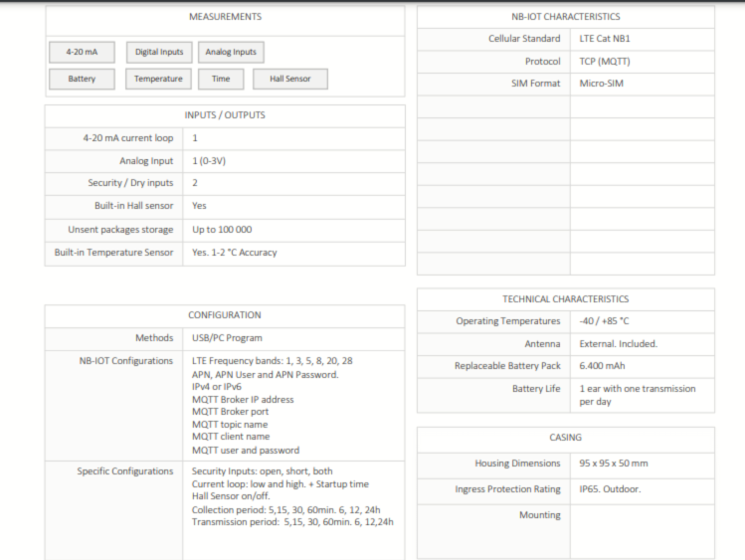Select 'Yes. 1-2 °C Accuracy' value

pyautogui.click(x=234, y=253)
